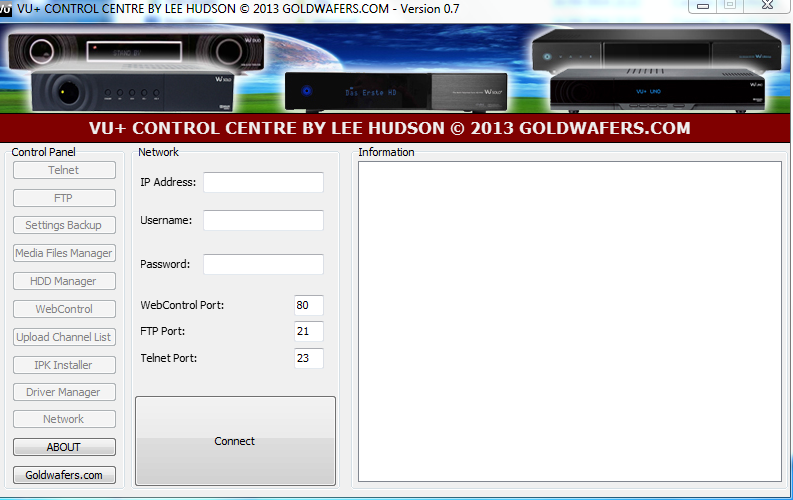Select the Telnet Port field showing 23
The image size is (793, 500).
point(309,358)
